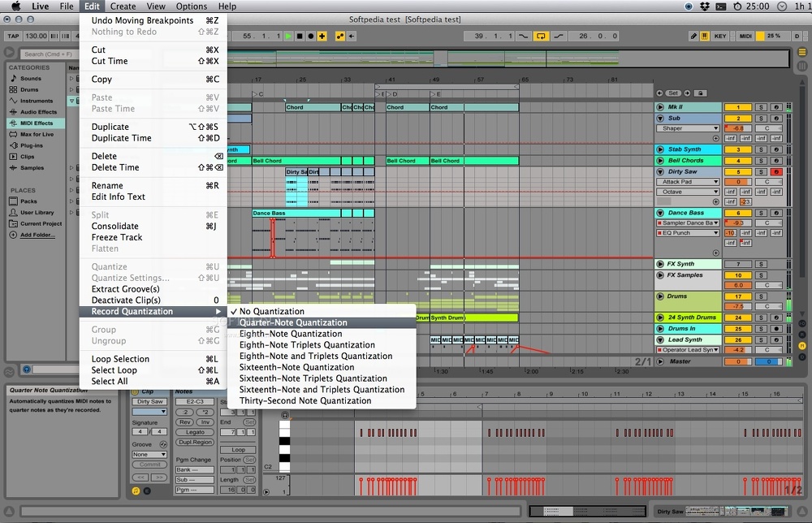This screenshot has width=812, height=523.
Task: Click the Stop button in the transport bar
Action: (x=300, y=37)
